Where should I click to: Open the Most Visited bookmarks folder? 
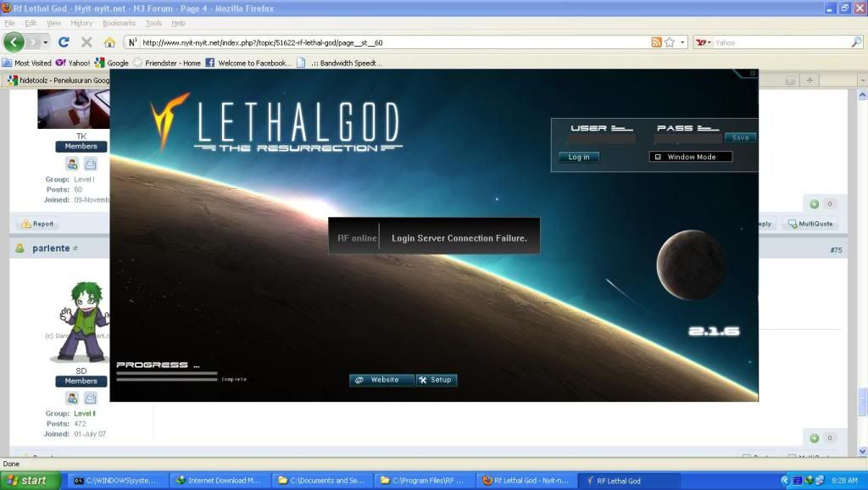(x=26, y=63)
